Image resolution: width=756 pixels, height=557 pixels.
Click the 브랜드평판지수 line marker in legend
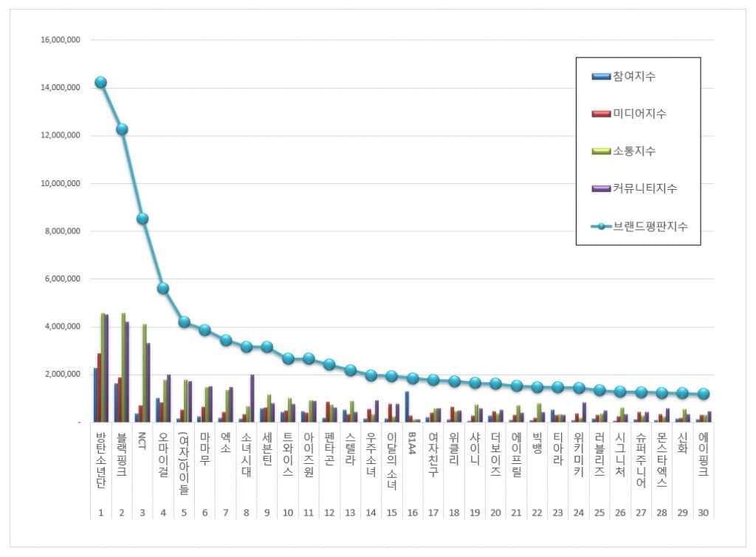pos(599,226)
